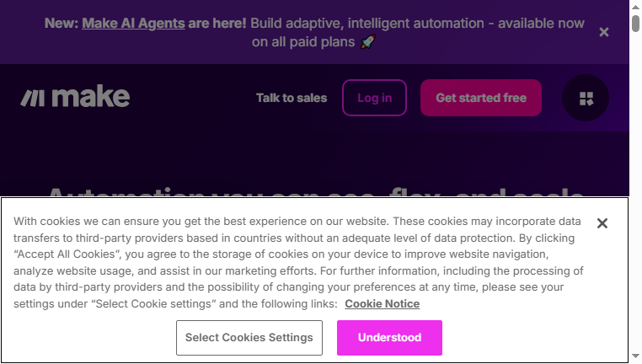The width and height of the screenshot is (642, 364).
Task: Open Select Cookies Settings
Action: point(249,338)
